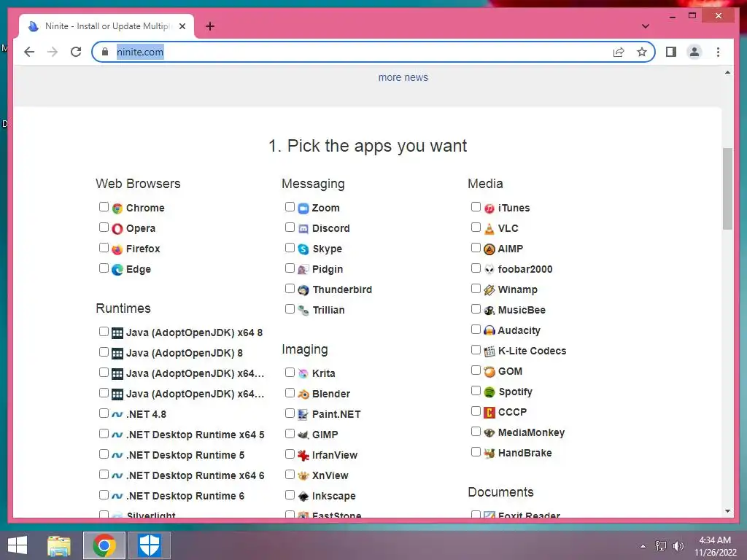The width and height of the screenshot is (747, 560).
Task: Click the Trillian label
Action: point(328,310)
